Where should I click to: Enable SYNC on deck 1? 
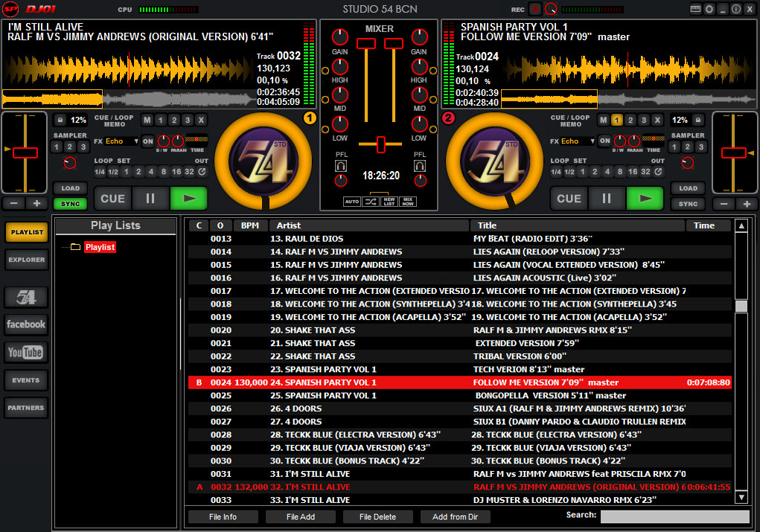[71, 203]
